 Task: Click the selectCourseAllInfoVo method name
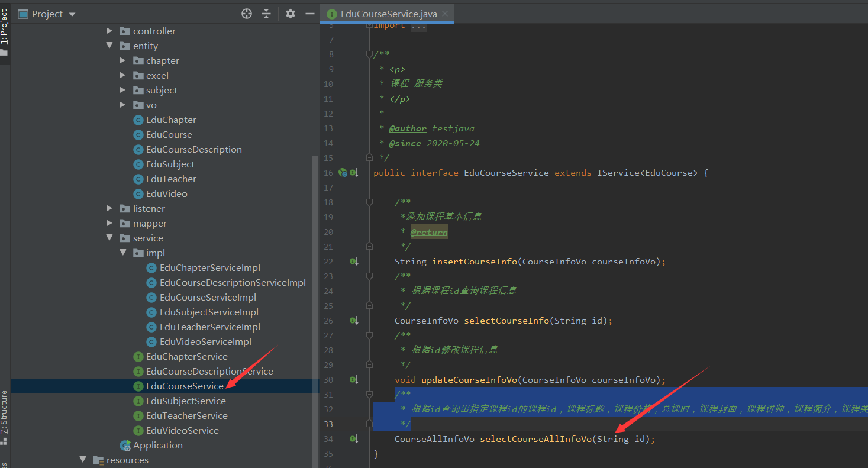point(535,439)
